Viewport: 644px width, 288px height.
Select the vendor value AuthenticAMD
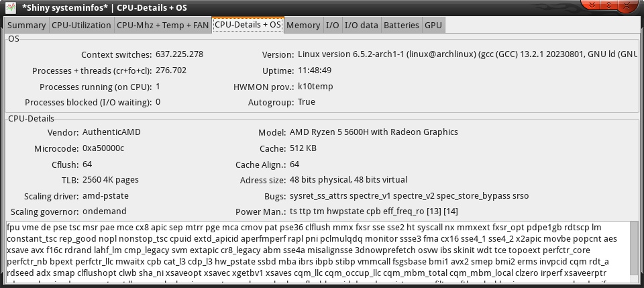click(x=112, y=132)
